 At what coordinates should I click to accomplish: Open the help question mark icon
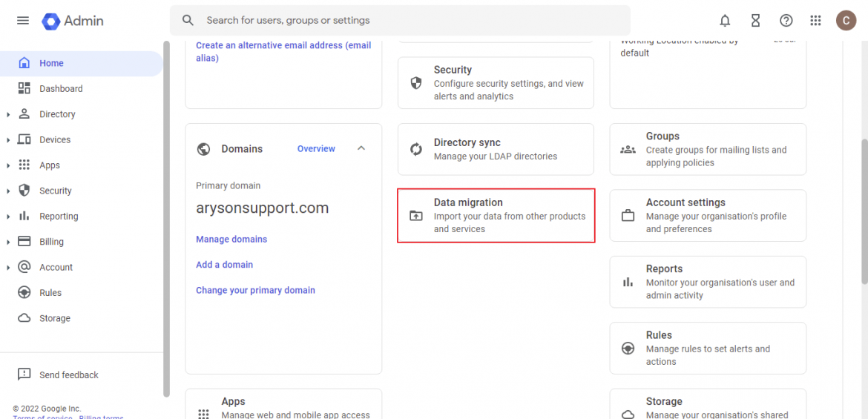[786, 21]
